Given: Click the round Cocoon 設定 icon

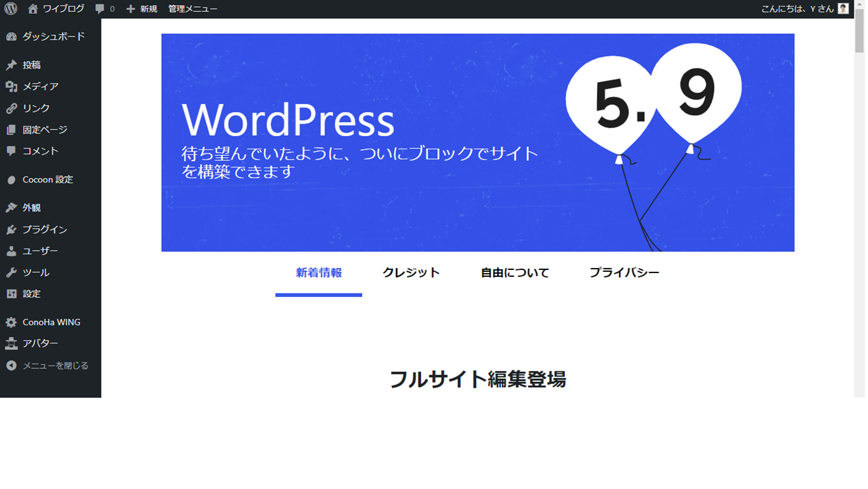Looking at the screenshot, I should pyautogui.click(x=11, y=180).
